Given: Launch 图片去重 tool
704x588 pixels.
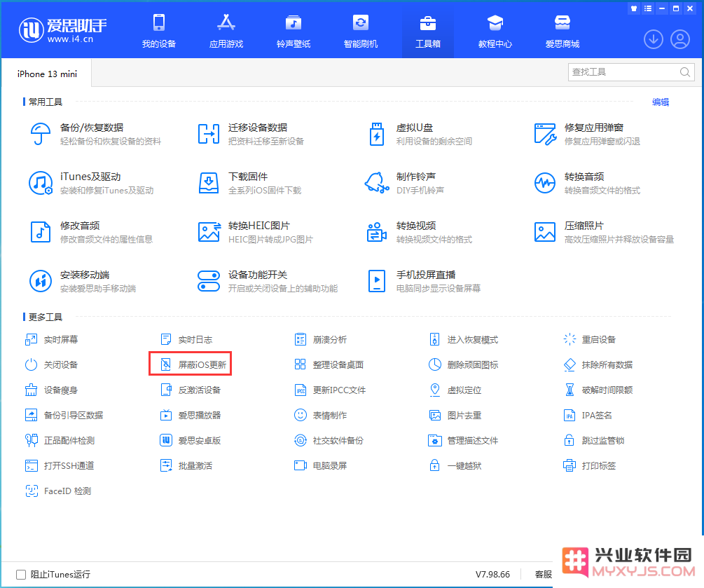Looking at the screenshot, I should tap(455, 415).
